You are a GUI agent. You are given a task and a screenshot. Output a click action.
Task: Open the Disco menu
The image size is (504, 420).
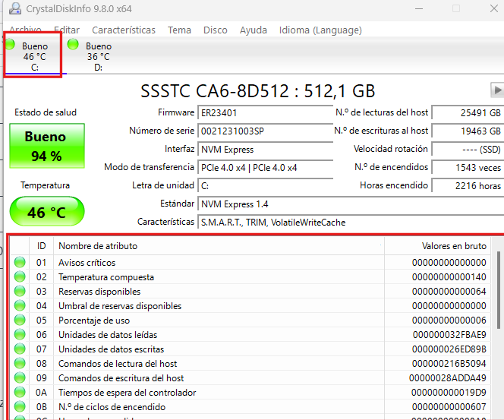tap(215, 30)
